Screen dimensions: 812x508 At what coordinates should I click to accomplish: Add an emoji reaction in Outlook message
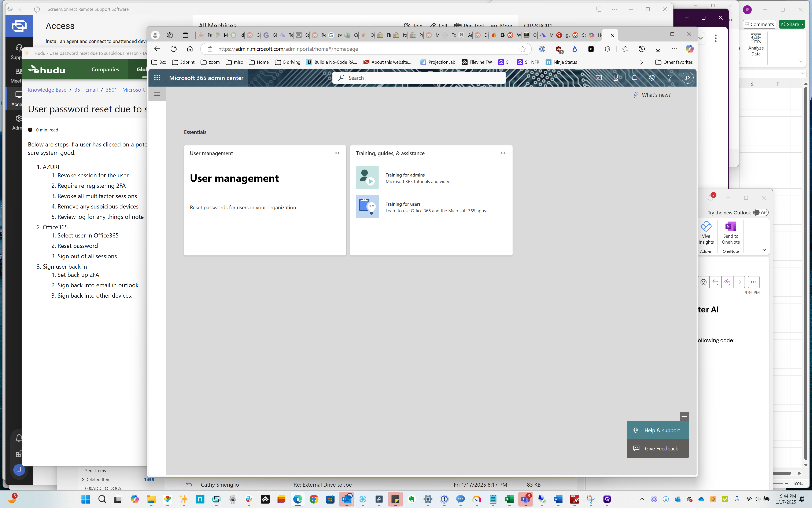coord(703,282)
